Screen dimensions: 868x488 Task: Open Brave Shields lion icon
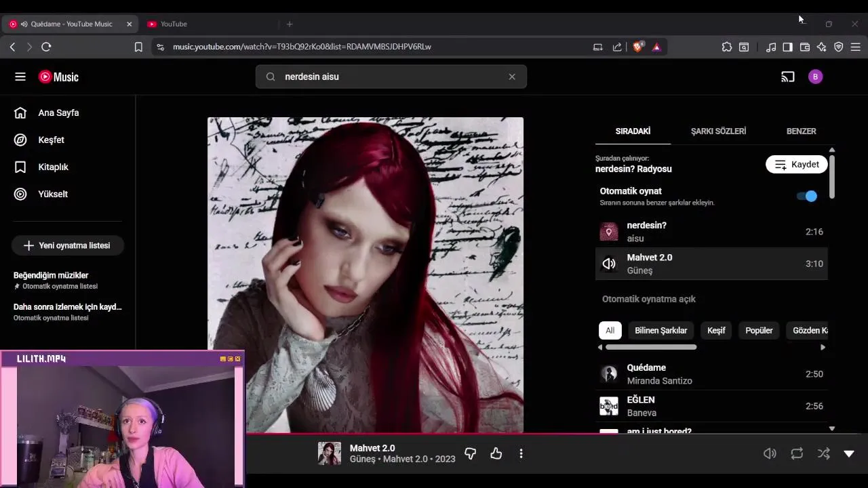tap(637, 47)
